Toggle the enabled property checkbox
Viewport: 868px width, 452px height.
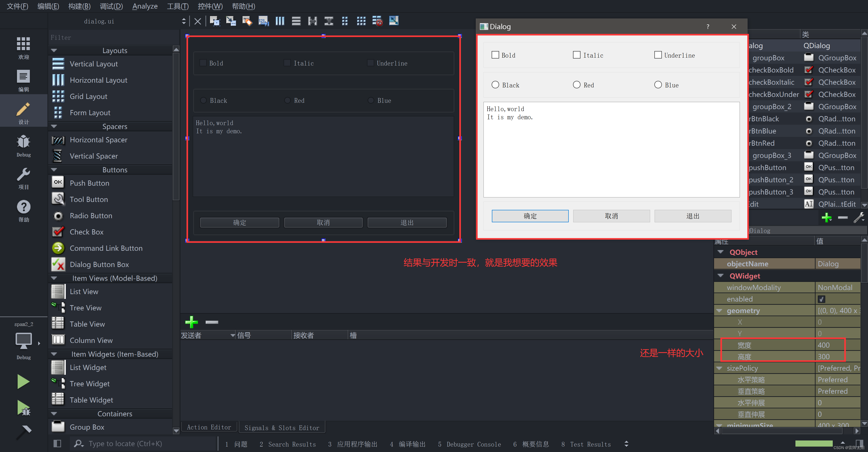[x=821, y=299]
